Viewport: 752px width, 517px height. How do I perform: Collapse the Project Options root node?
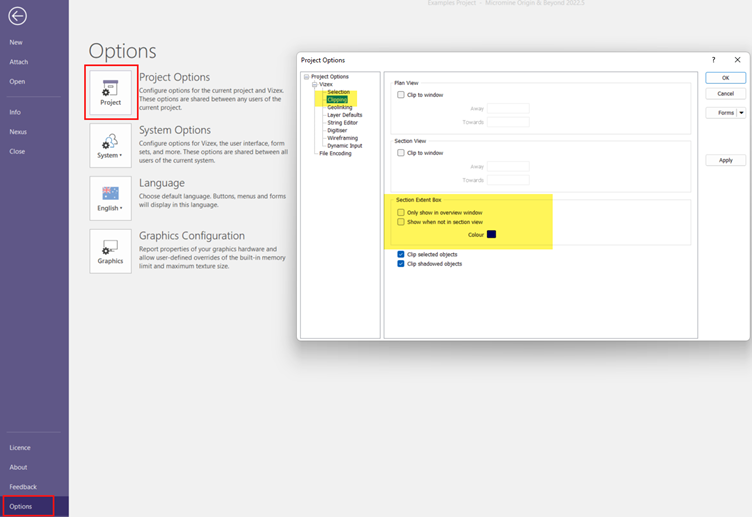[x=306, y=77]
